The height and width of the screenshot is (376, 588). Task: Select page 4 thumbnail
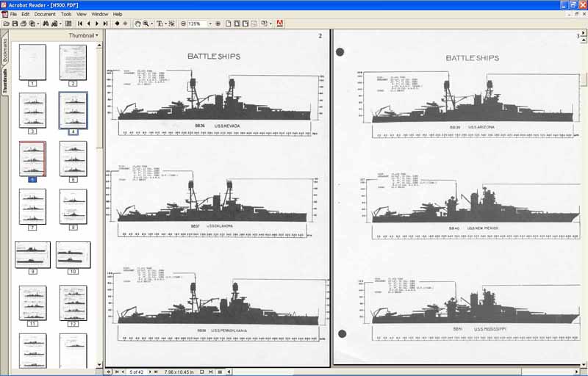coord(73,110)
